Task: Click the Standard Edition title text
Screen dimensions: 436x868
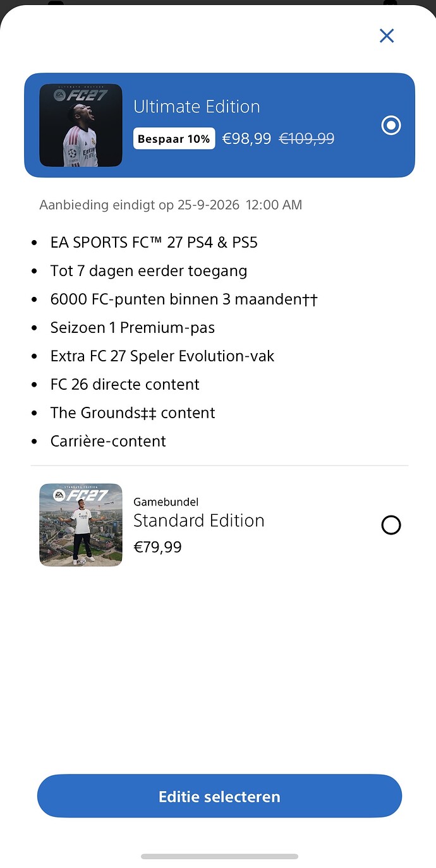Action: 199,521
